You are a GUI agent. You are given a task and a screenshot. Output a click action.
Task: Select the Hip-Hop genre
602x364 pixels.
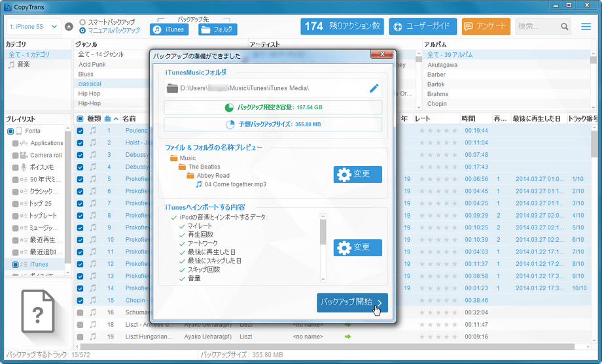coord(90,103)
